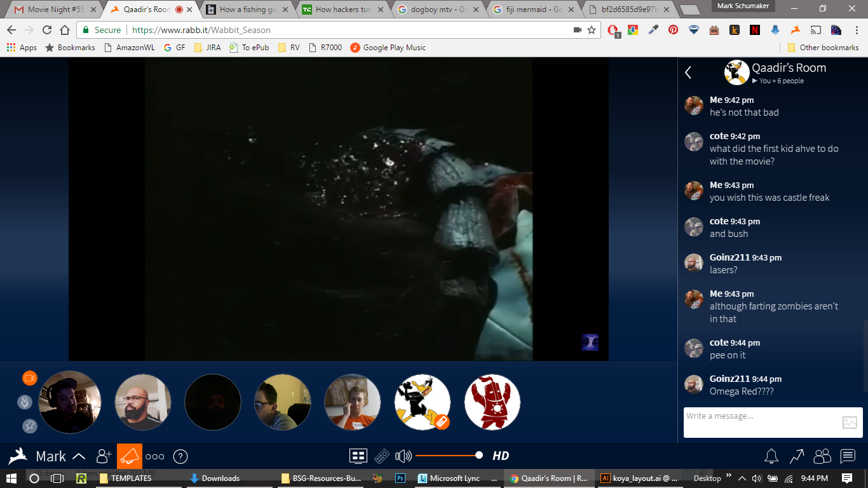This screenshot has width=868, height=488.
Task: Open the remote control icon
Action: [381, 456]
